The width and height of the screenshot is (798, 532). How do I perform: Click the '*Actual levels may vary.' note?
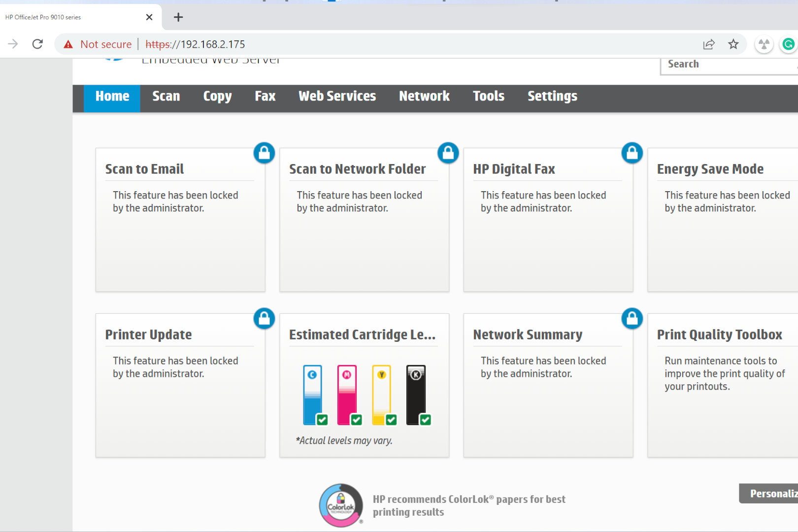[x=344, y=441]
